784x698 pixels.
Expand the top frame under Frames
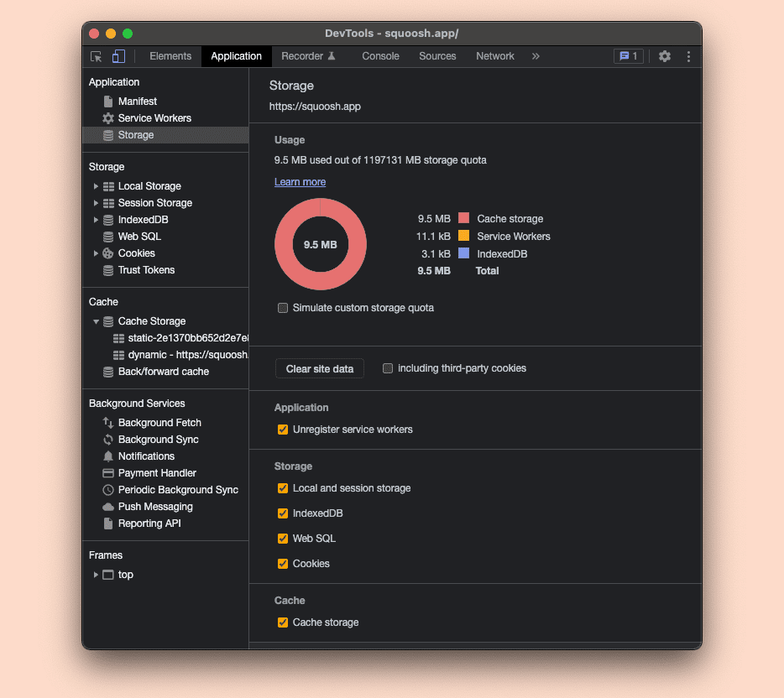point(96,575)
